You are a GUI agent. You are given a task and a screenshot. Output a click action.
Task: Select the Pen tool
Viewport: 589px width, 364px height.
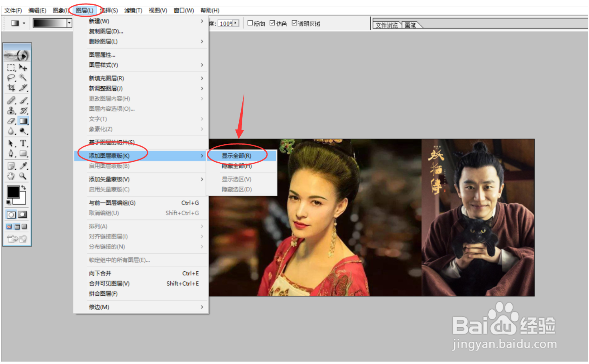tap(11, 153)
